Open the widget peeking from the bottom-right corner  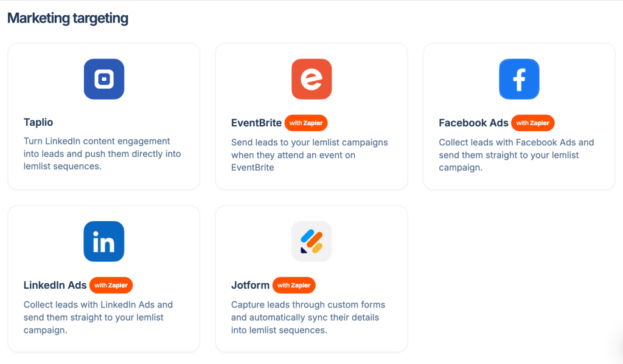coord(618,359)
